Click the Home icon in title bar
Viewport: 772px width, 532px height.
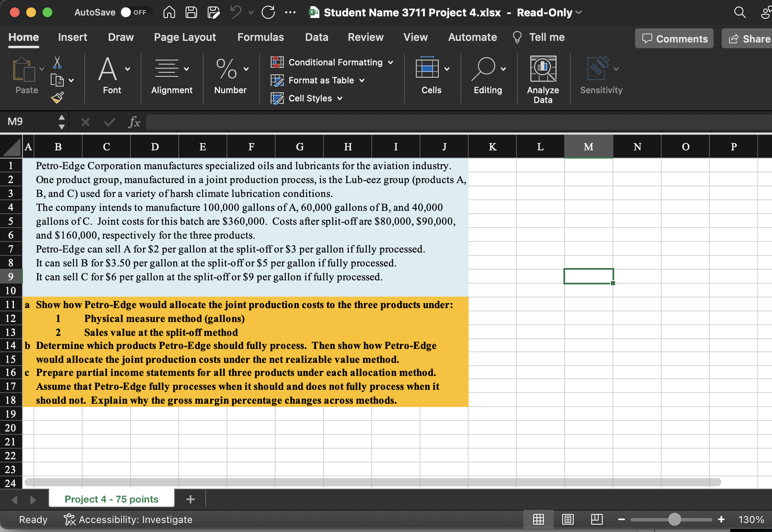(169, 13)
